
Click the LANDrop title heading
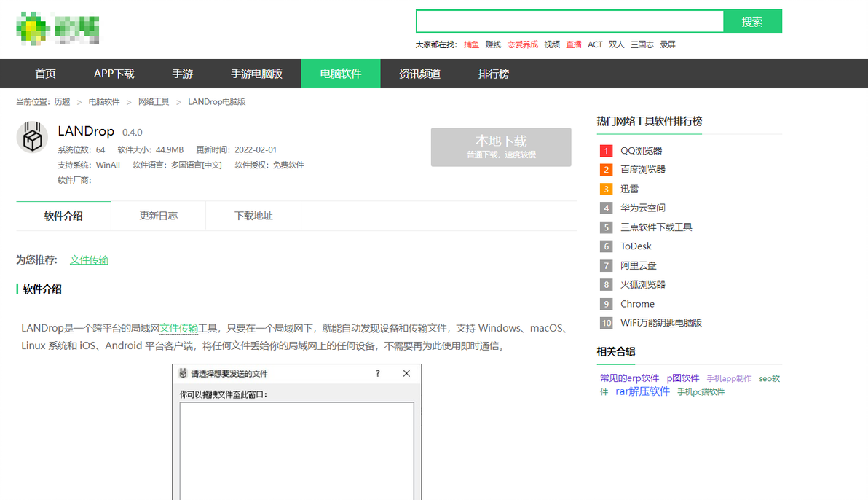click(86, 131)
